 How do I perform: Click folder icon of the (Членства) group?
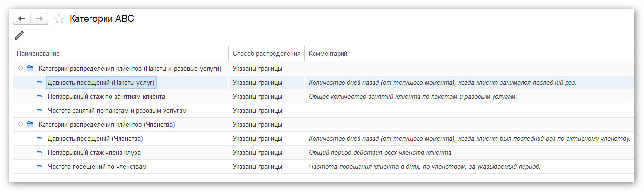coord(30,124)
